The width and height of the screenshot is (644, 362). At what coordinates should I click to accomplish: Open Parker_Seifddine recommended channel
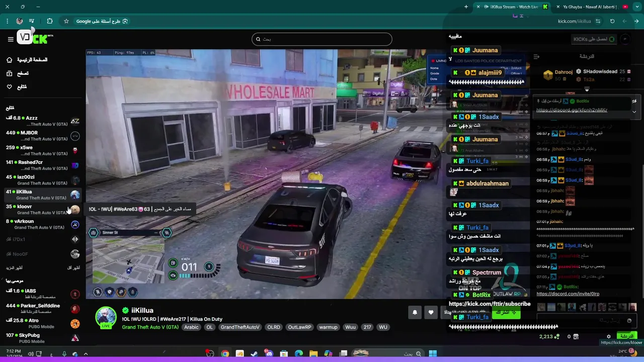pyautogui.click(x=42, y=309)
